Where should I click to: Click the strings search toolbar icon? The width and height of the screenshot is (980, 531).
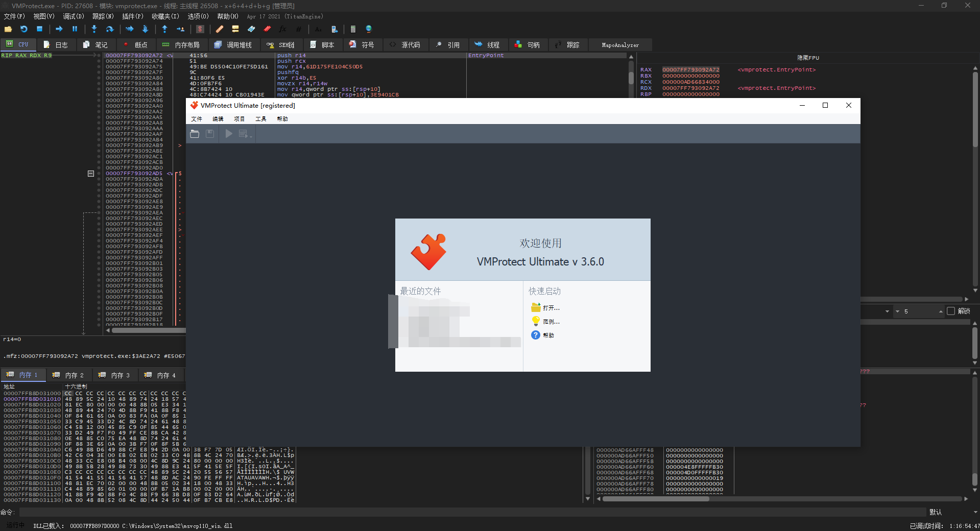[x=318, y=29]
